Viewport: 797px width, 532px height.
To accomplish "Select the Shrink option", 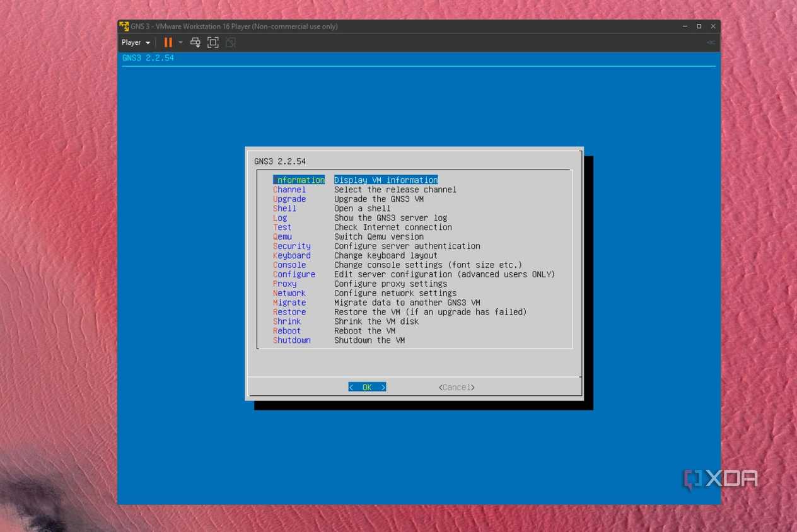I will point(287,322).
